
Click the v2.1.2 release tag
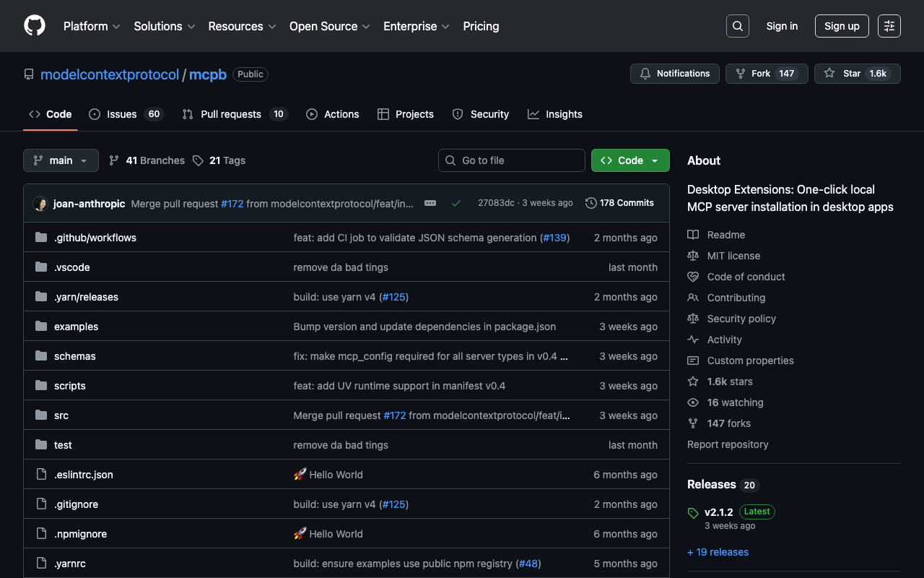click(x=718, y=512)
